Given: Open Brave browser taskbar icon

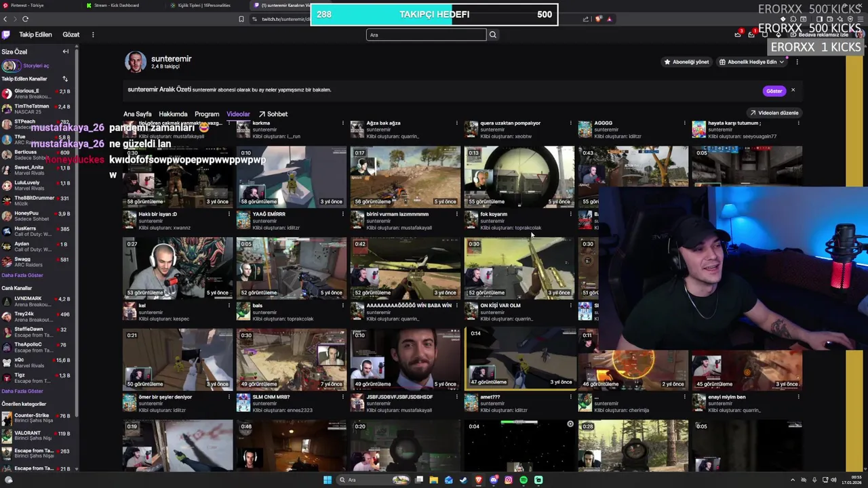Looking at the screenshot, I should pyautogui.click(x=479, y=480).
